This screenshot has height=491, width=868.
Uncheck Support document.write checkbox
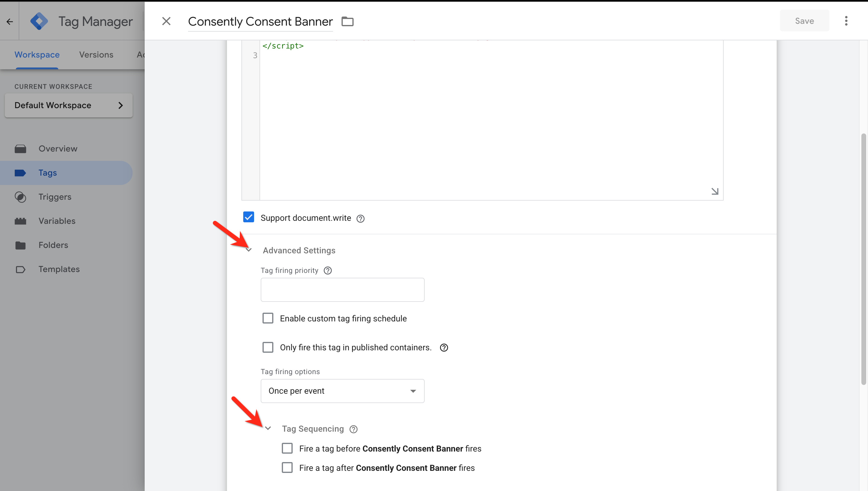point(249,217)
